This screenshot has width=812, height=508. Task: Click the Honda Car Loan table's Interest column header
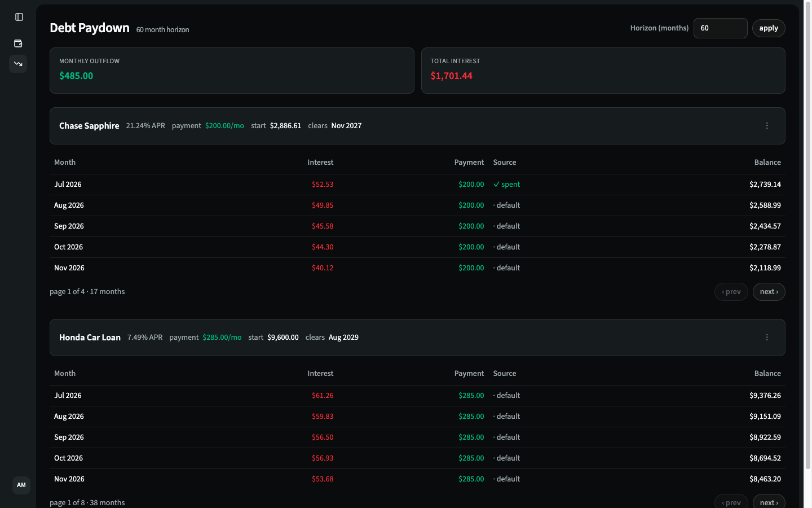[320, 374]
